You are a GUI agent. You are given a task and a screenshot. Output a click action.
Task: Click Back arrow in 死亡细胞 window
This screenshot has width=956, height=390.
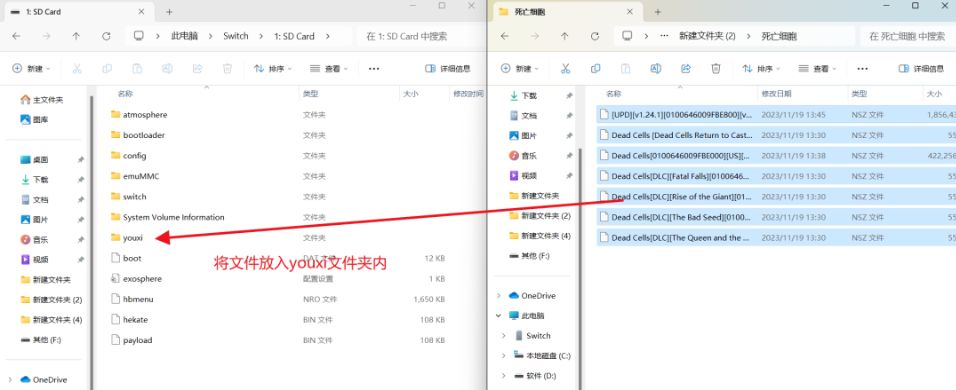click(505, 36)
